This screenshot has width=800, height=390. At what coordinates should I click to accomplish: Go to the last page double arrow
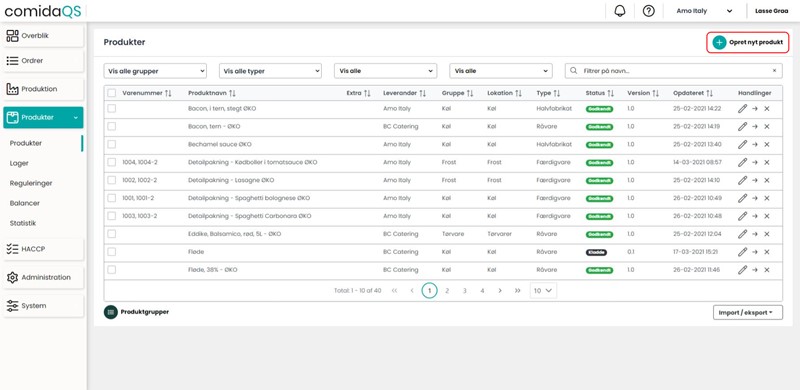point(517,290)
